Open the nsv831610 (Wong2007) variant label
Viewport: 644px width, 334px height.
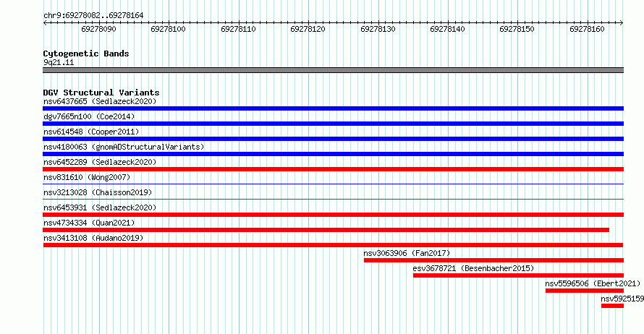87,177
